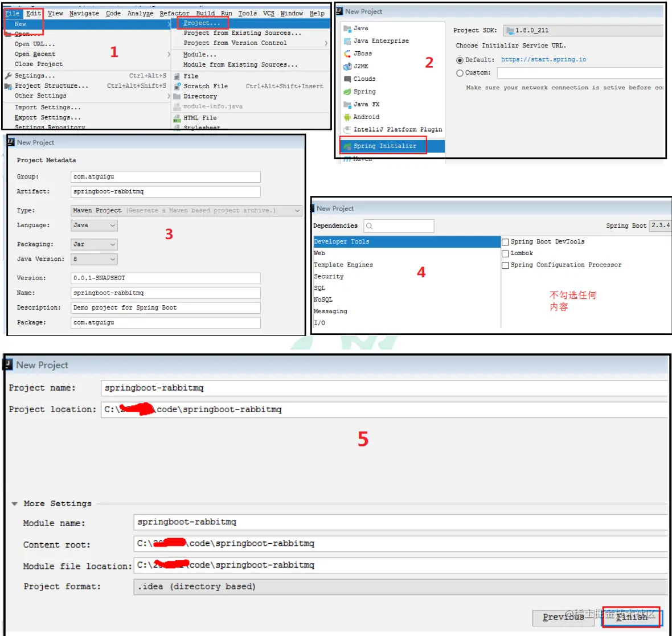Screen dimensions: 672x636
Task: Select the Template Engines category
Action: (407, 265)
